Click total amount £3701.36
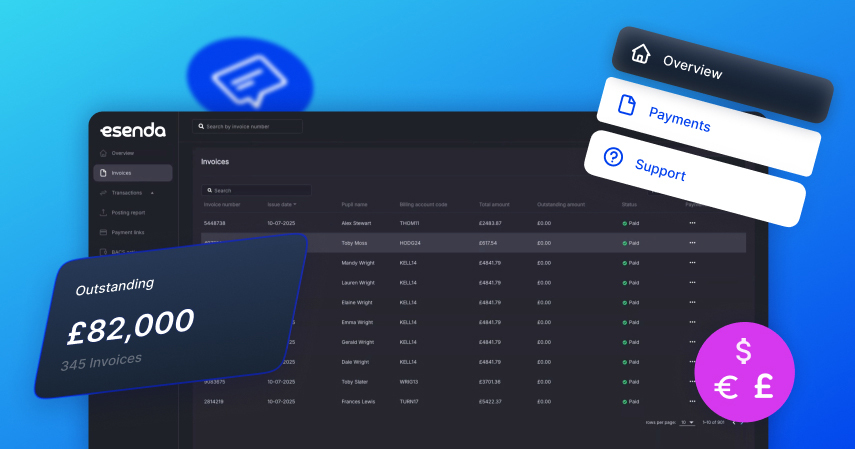The height and width of the screenshot is (449, 855). coord(490,382)
